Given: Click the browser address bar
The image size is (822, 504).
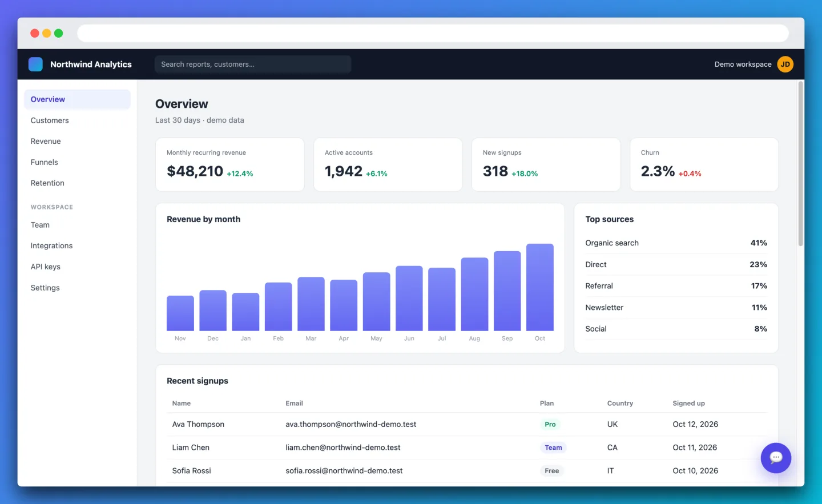Looking at the screenshot, I should point(433,33).
